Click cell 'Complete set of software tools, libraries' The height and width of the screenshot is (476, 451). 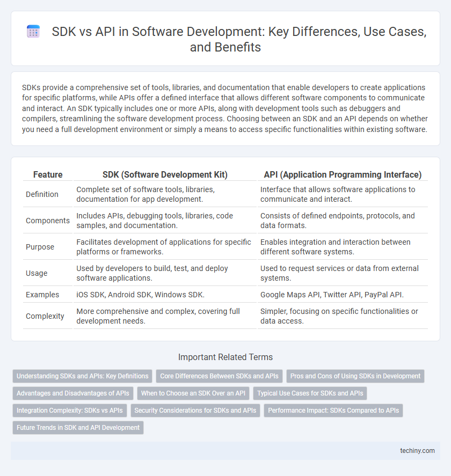(165, 194)
